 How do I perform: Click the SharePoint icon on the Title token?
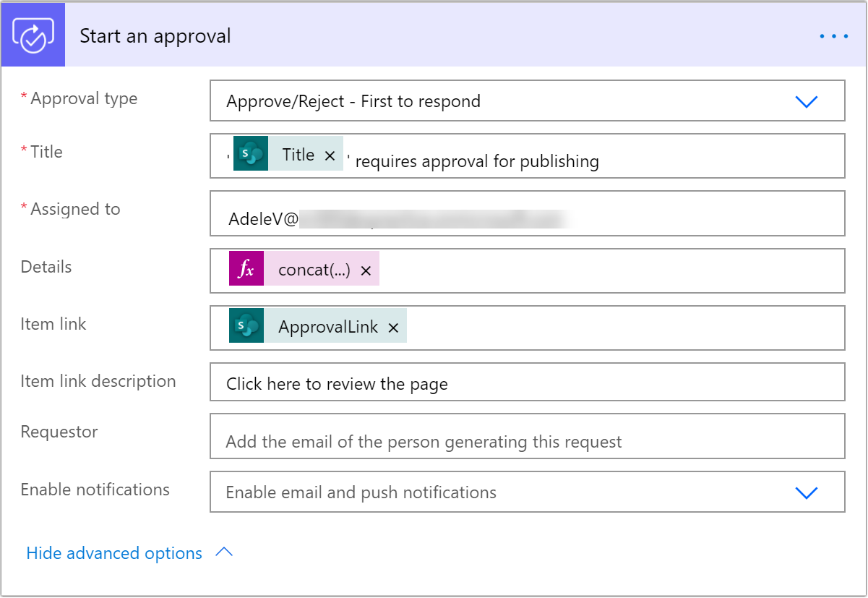pyautogui.click(x=249, y=153)
